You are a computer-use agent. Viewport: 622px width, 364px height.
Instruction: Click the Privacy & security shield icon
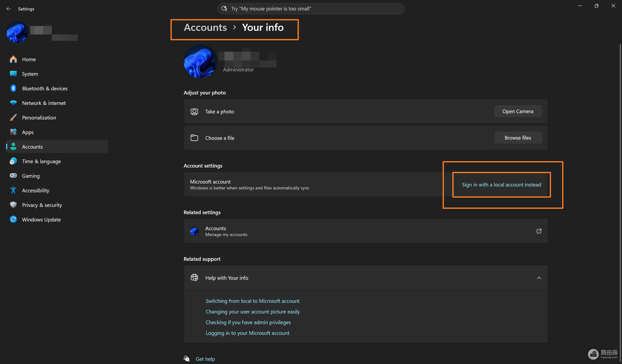point(13,205)
